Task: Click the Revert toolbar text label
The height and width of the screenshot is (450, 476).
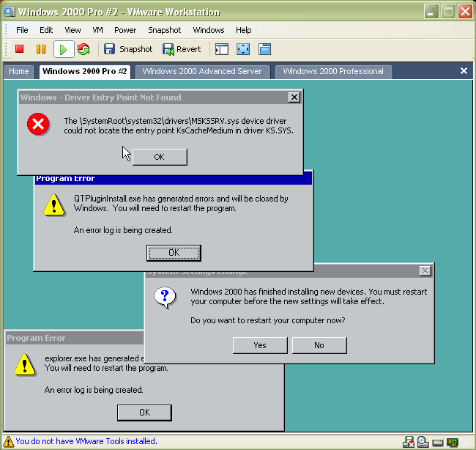Action: [188, 49]
